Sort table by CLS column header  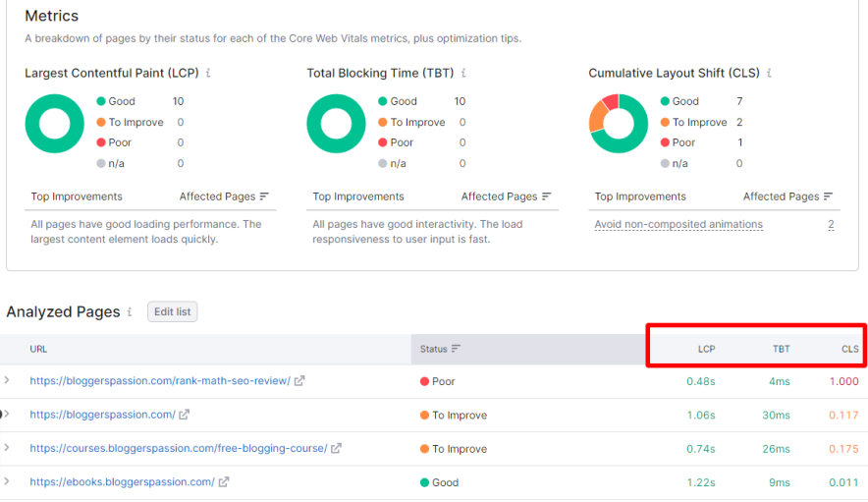(849, 349)
